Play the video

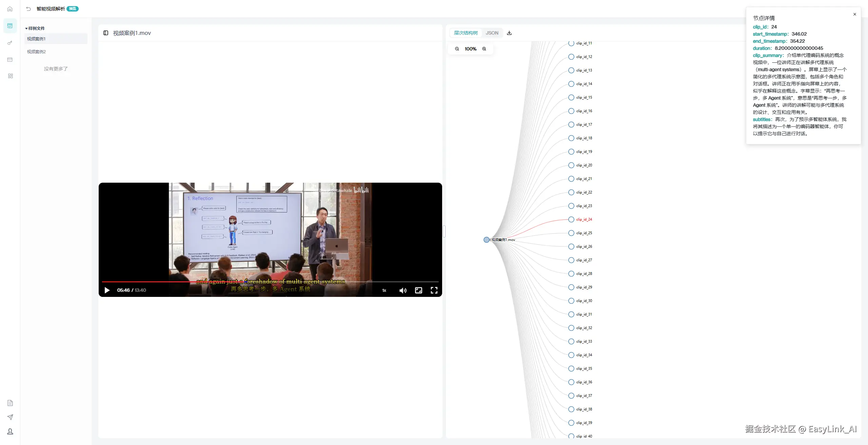pyautogui.click(x=107, y=290)
